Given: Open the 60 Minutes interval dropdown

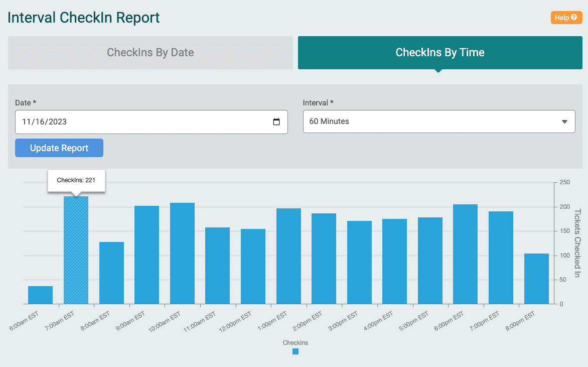Looking at the screenshot, I should point(439,121).
